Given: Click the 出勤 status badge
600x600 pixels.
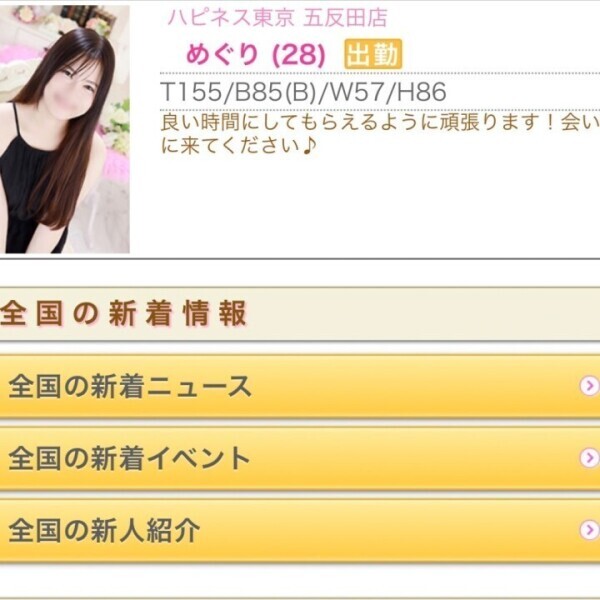Looking at the screenshot, I should point(373,54).
